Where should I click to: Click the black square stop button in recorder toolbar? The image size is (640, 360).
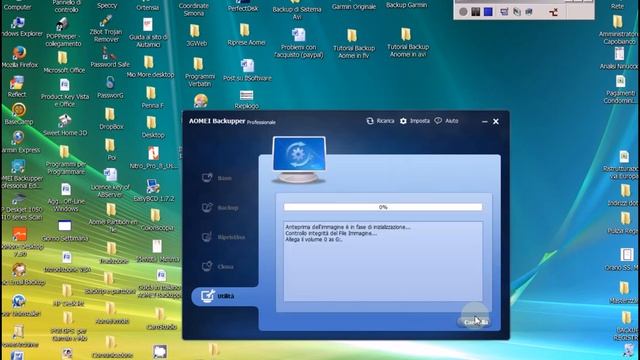pos(476,12)
